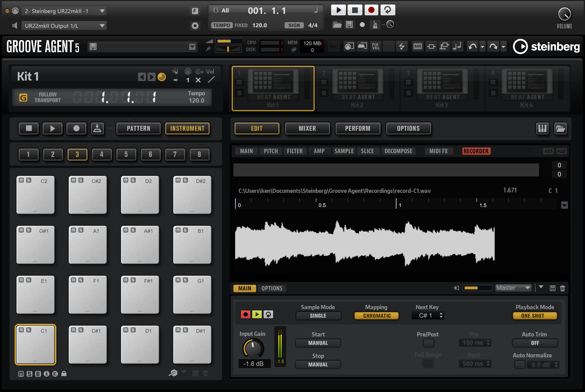The width and height of the screenshot is (585, 392).
Task: Solo Kit 1 slot with S button
Action: (x=239, y=93)
